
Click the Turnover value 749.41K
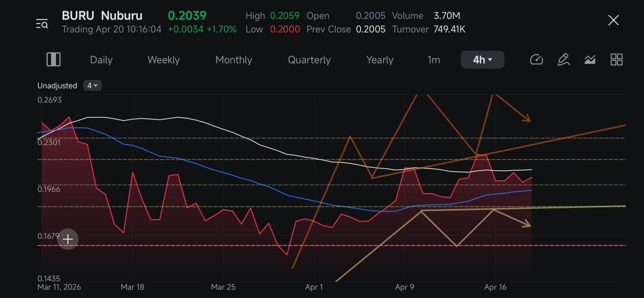(449, 29)
